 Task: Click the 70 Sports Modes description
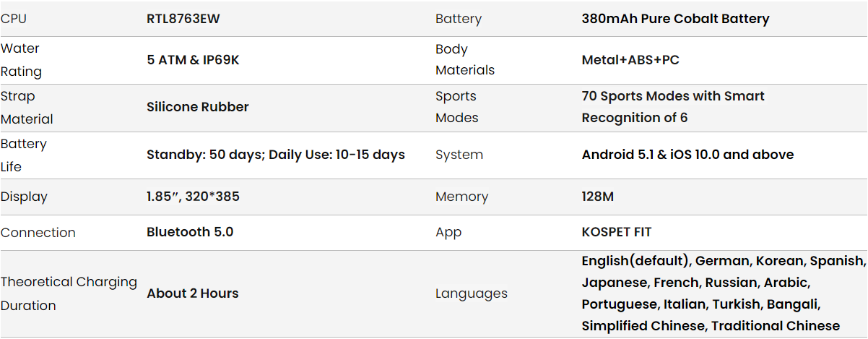click(672, 106)
